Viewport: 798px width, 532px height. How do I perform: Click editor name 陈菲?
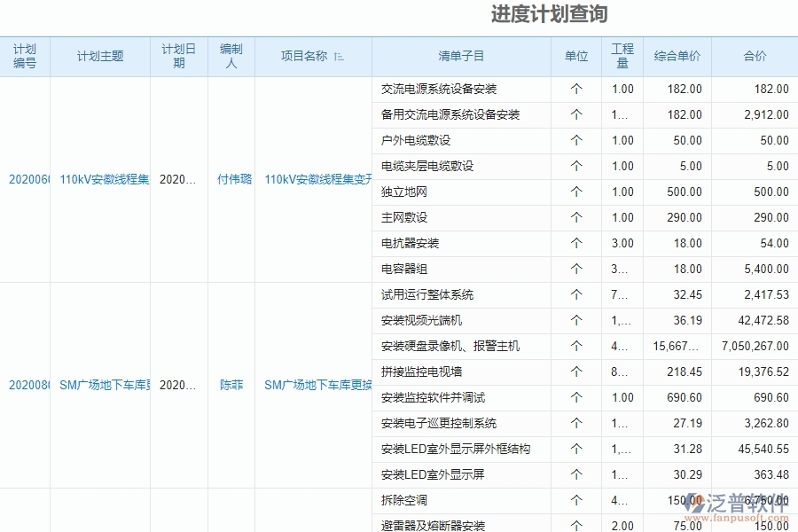[231, 386]
